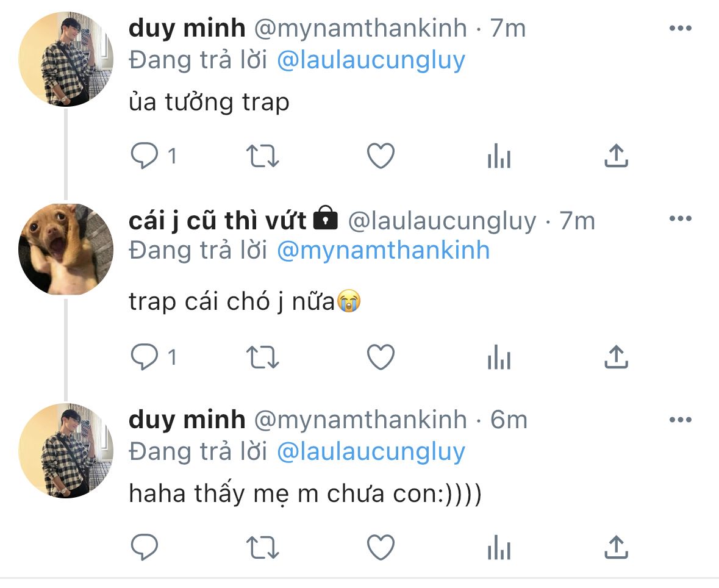The image size is (719, 588).
Task: Open @laulaucungluy mention link in first tweet
Action: 371,60
